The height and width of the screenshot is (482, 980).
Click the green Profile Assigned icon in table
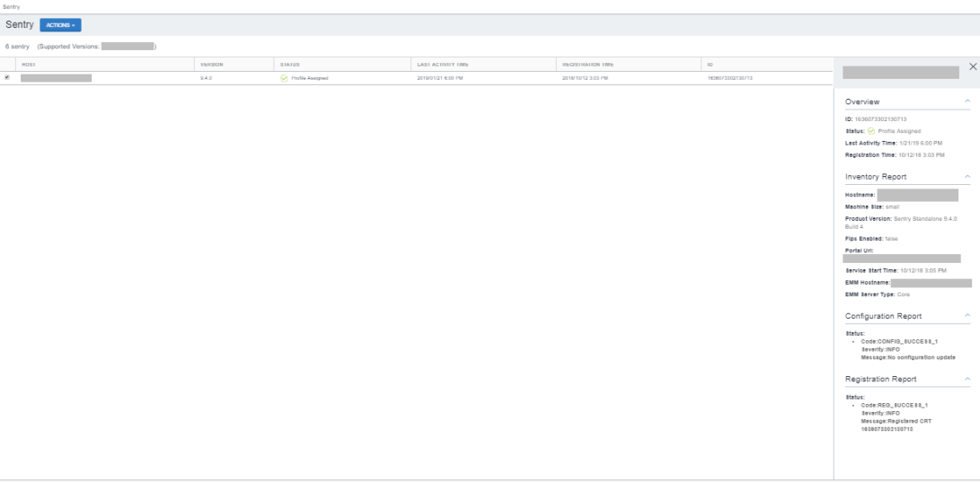[285, 78]
